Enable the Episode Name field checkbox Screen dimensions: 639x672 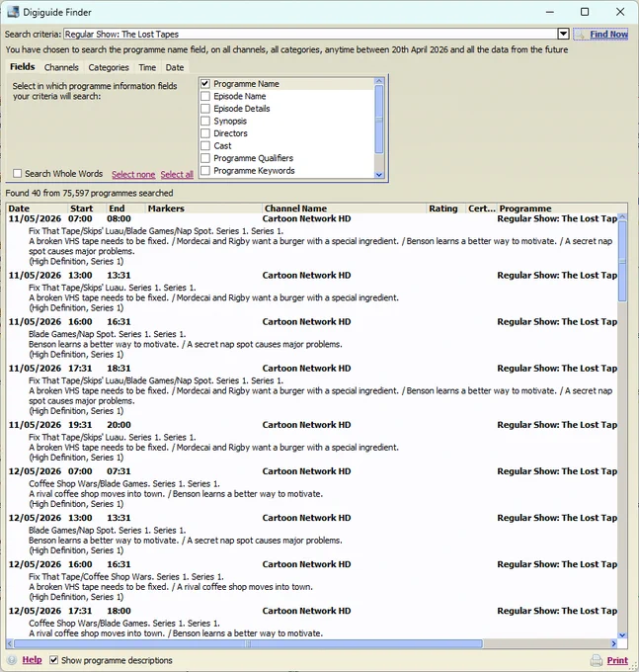tap(205, 96)
